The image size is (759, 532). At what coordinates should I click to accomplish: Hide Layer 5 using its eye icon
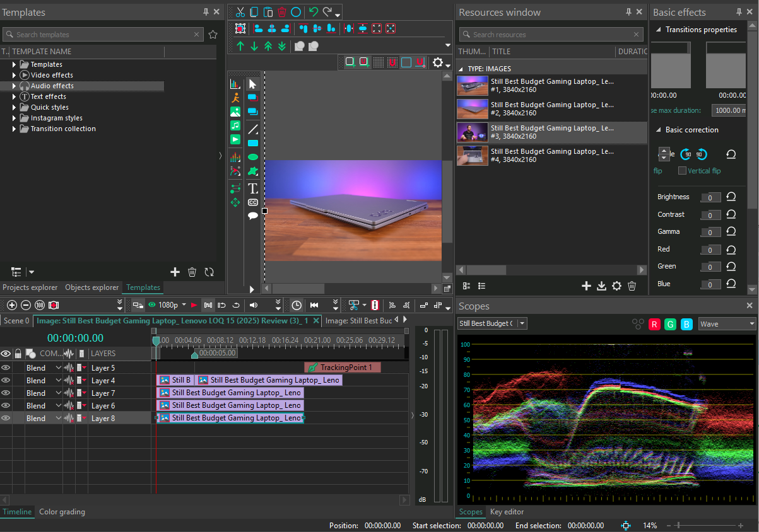[6, 367]
